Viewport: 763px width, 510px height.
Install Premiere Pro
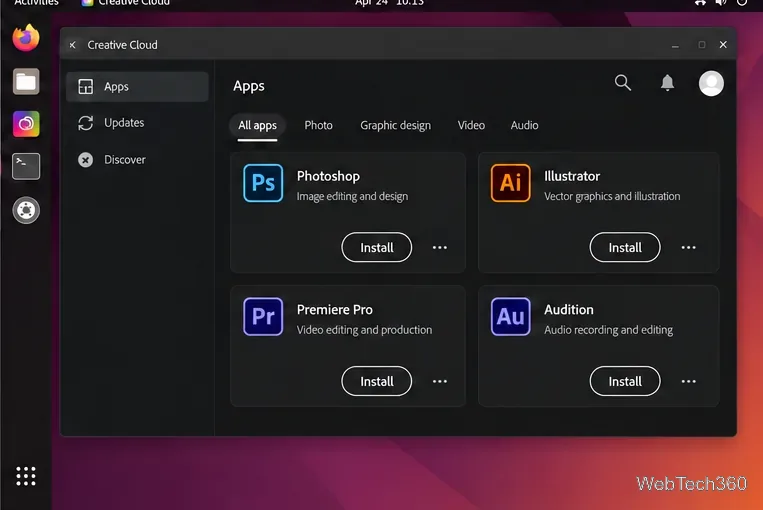click(377, 381)
